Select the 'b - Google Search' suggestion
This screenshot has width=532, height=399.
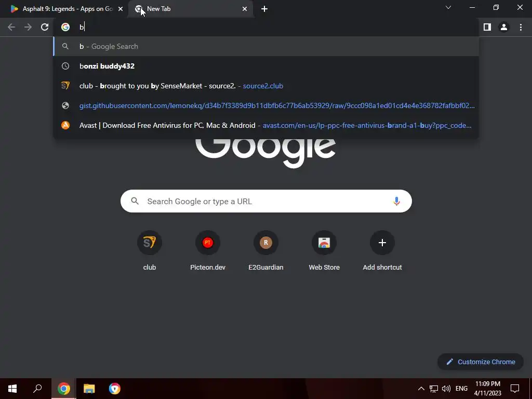(266, 46)
